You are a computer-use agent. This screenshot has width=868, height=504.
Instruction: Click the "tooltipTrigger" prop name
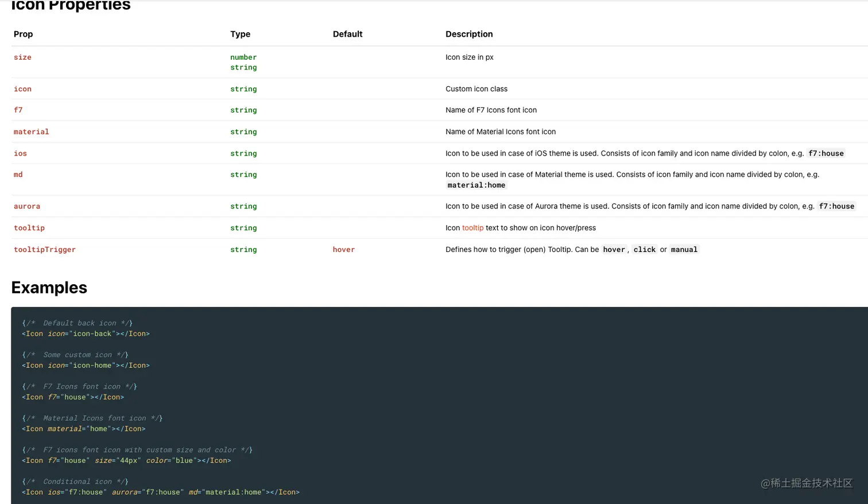pos(44,250)
